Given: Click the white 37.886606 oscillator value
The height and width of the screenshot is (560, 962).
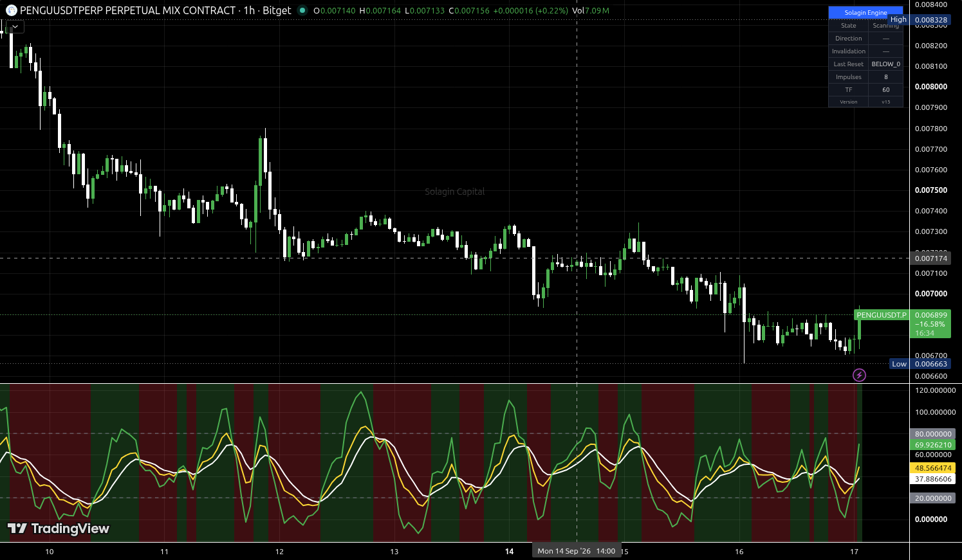Looking at the screenshot, I should [932, 479].
